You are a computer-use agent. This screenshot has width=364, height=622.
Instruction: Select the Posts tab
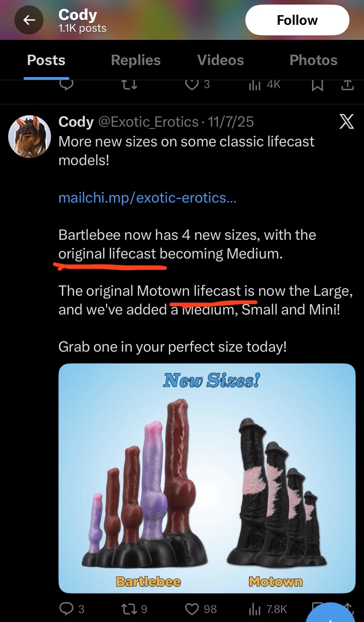tap(46, 60)
